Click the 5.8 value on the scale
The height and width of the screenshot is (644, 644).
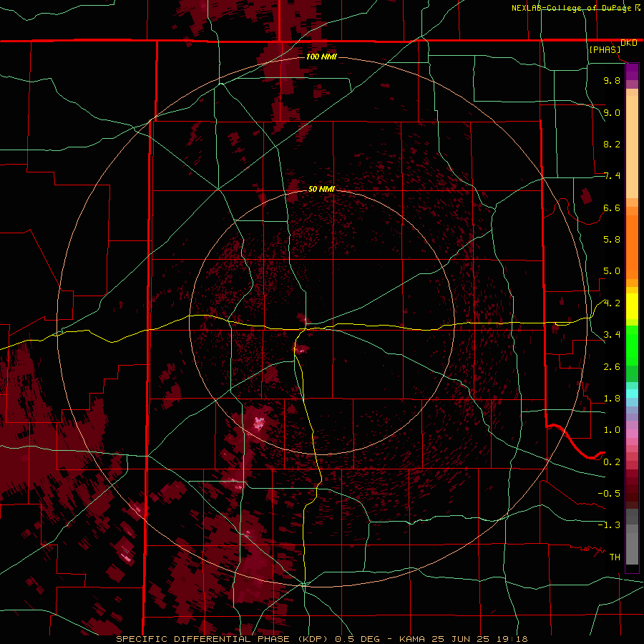coord(612,240)
